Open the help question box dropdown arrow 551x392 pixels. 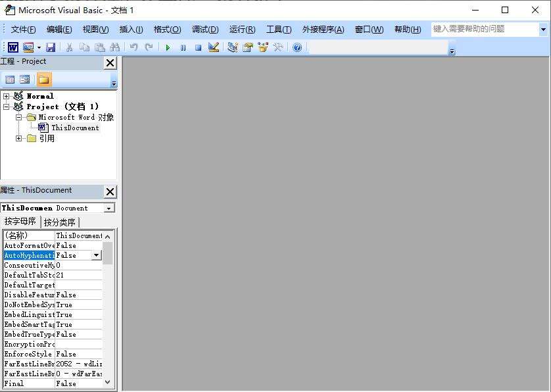(543, 30)
